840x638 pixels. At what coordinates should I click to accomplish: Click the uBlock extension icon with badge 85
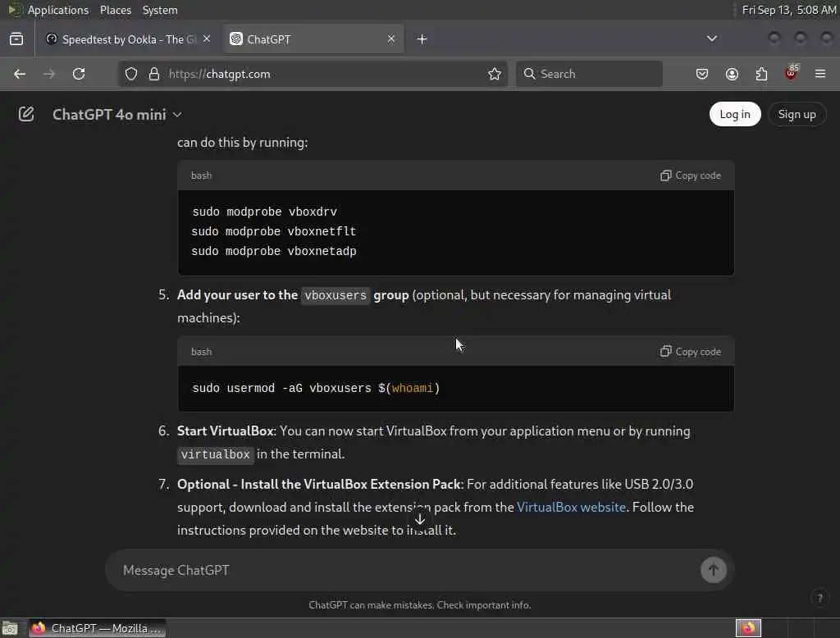tap(792, 73)
